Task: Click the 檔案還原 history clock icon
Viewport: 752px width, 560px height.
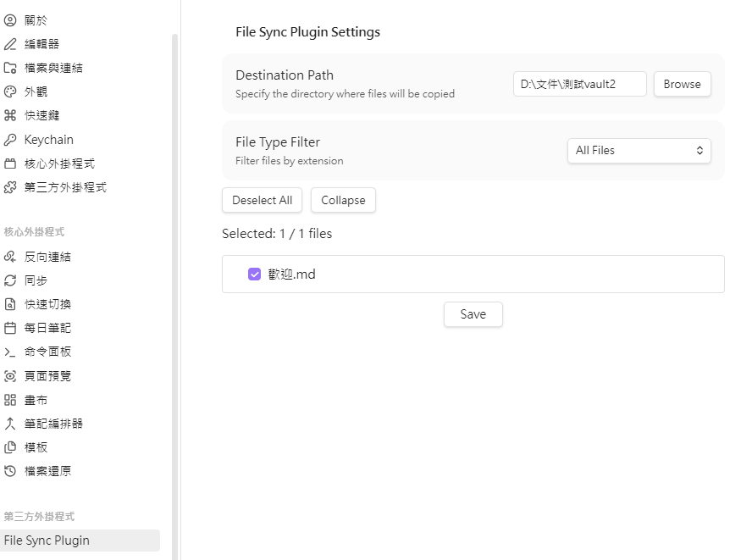Action: [10, 471]
